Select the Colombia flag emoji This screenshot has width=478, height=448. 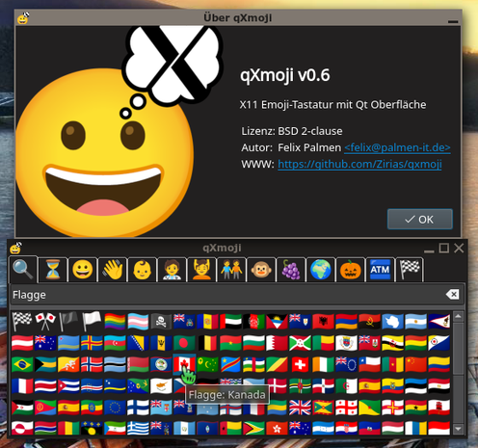438,364
